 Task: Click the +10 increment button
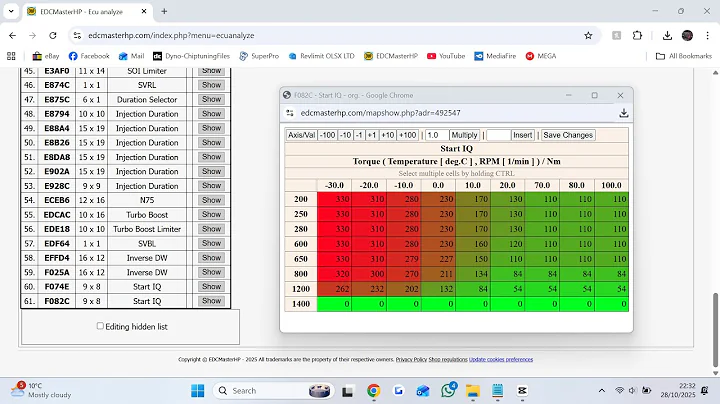[x=388, y=135]
